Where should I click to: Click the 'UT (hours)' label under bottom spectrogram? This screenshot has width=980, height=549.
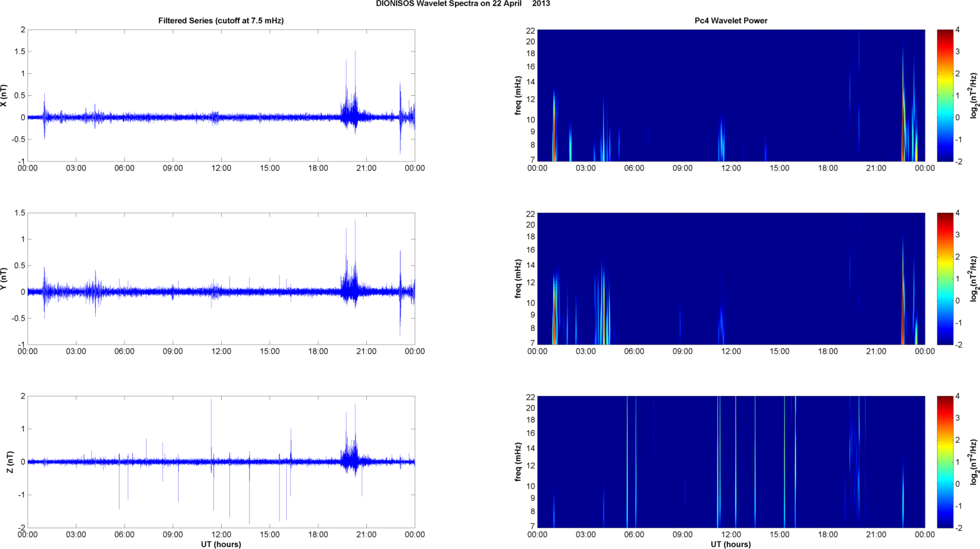[x=731, y=544]
